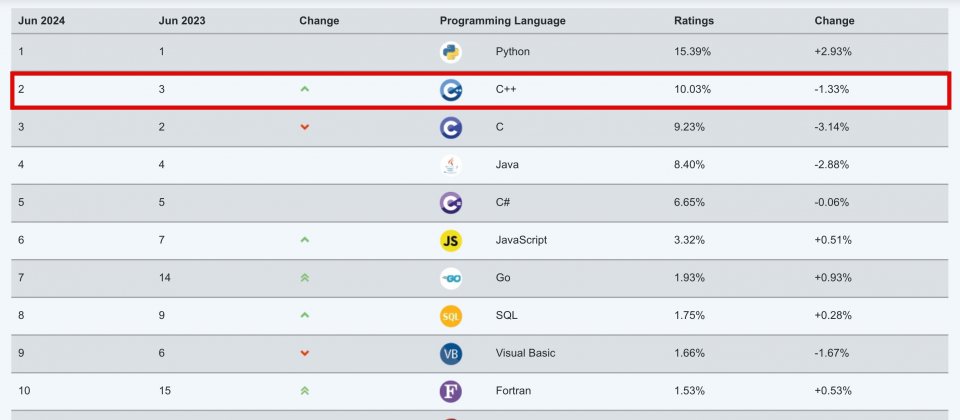Screen dimensions: 960x420
Task: Click the yellow JS JavaScript icon
Action: pyautogui.click(x=451, y=241)
